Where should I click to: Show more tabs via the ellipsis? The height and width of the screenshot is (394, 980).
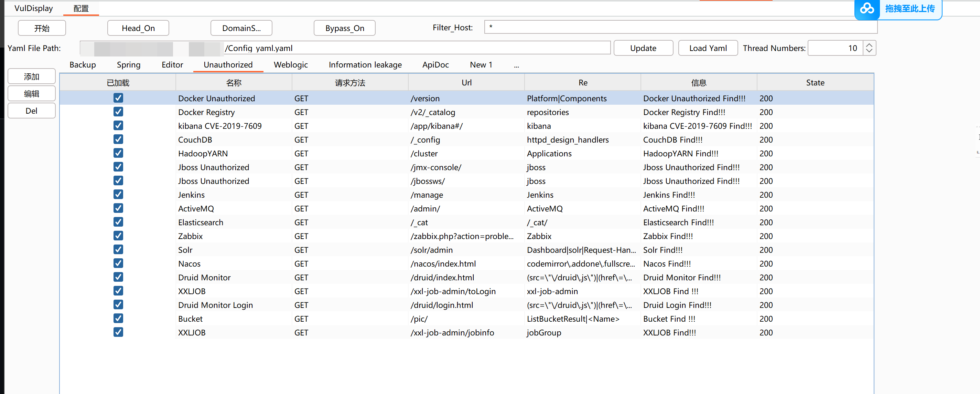pos(516,65)
